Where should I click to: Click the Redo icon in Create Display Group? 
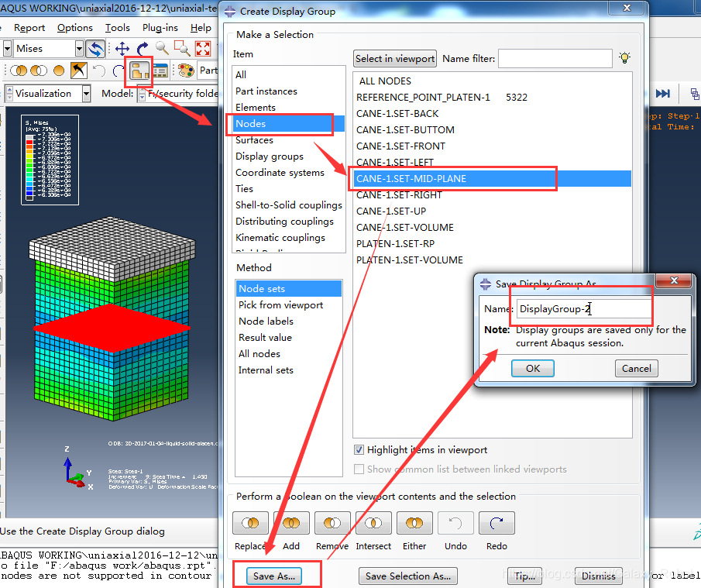[497, 524]
